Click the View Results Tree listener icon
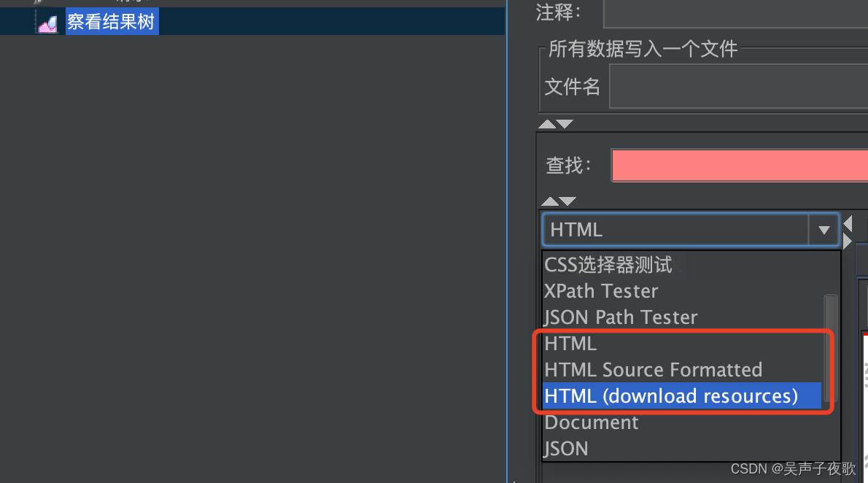This screenshot has width=868, height=483. pyautogui.click(x=47, y=21)
